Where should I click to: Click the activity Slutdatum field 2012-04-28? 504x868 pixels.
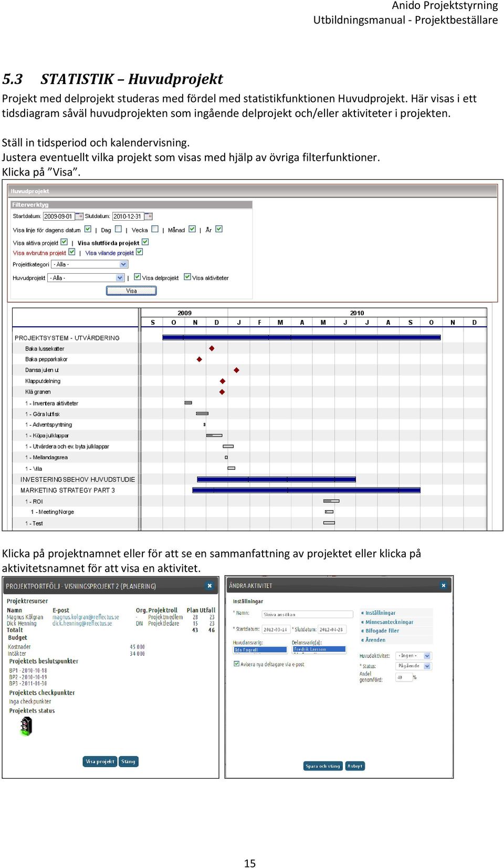[331, 629]
